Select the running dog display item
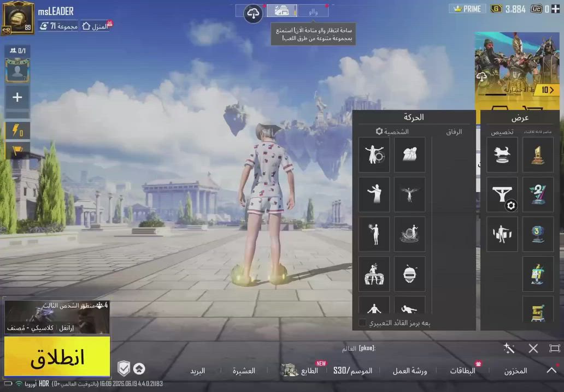The width and height of the screenshot is (564, 392). pos(502,155)
